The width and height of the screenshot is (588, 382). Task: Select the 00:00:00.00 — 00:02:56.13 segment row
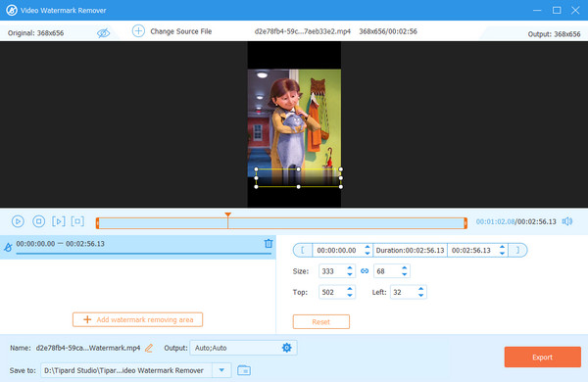(x=138, y=247)
